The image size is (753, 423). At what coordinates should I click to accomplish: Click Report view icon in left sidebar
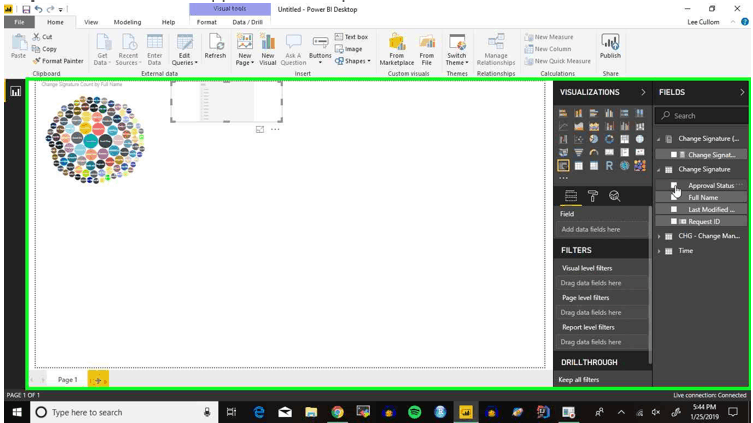[x=15, y=91]
